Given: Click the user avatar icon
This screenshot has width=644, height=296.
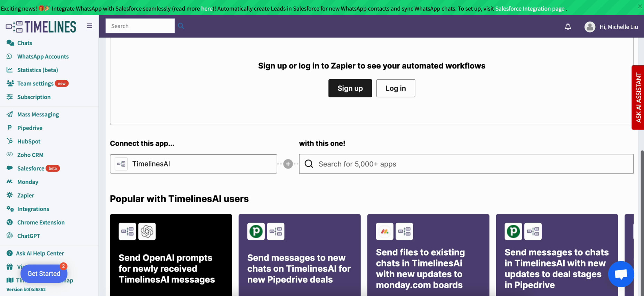Looking at the screenshot, I should [590, 27].
